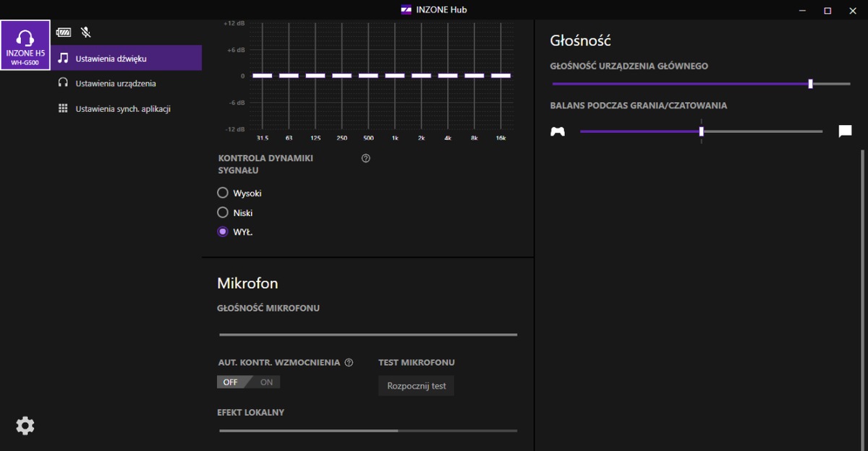Start the microphone test with Rozpocznij test

pyautogui.click(x=417, y=386)
